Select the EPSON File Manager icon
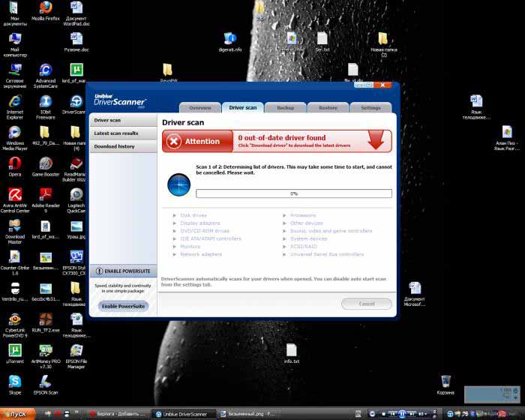Viewport: 525px width, 420px height. tap(76, 356)
